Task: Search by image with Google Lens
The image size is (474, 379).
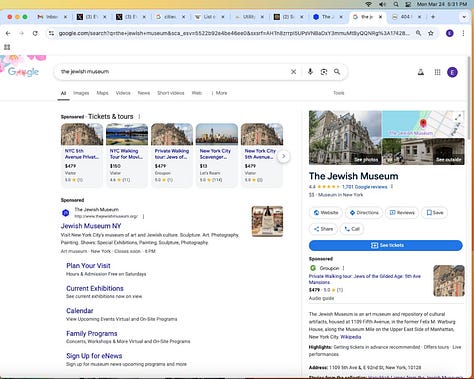Action: (x=324, y=72)
